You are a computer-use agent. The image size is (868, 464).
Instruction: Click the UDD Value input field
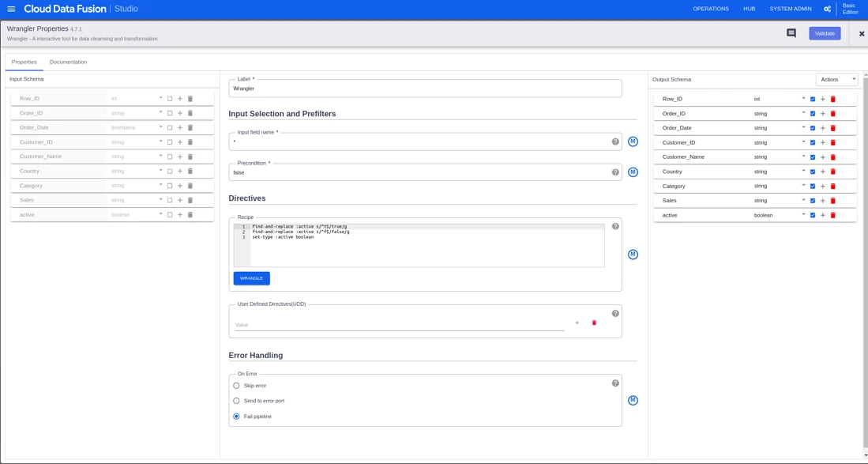point(400,325)
